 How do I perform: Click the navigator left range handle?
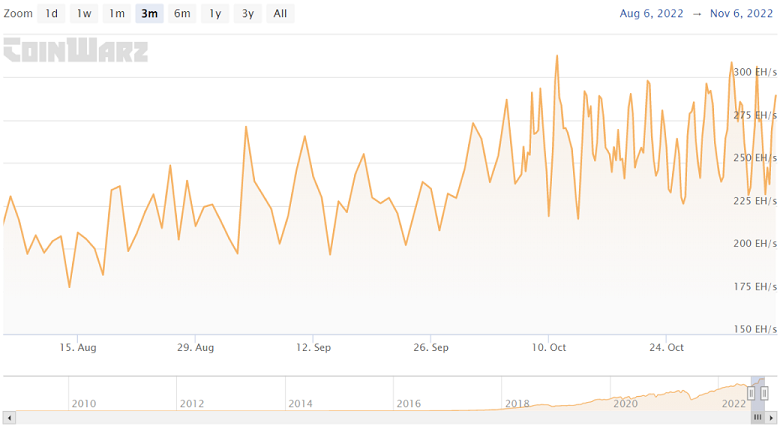click(751, 393)
